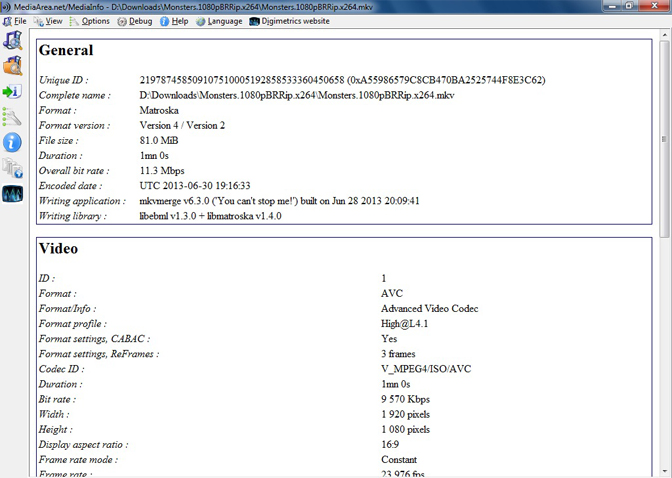Click the MediaInfo app icon in title bar
The image size is (672, 478).
tap(6, 7)
